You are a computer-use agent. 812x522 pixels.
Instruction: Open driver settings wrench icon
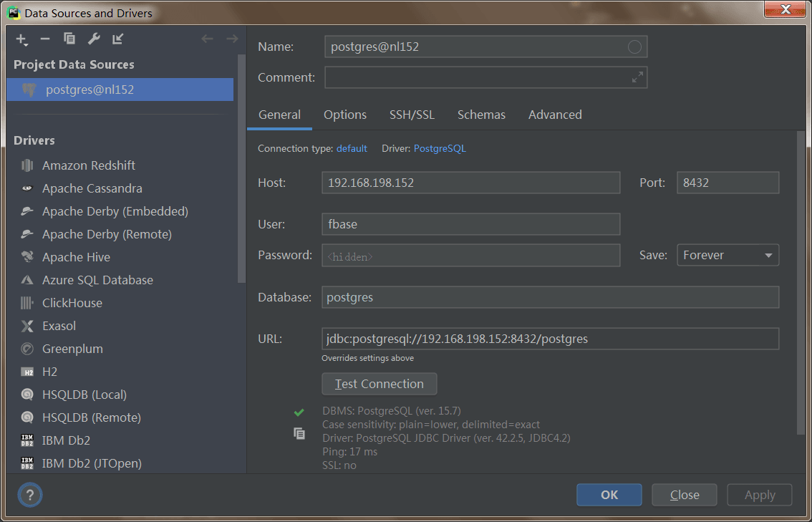pos(94,39)
